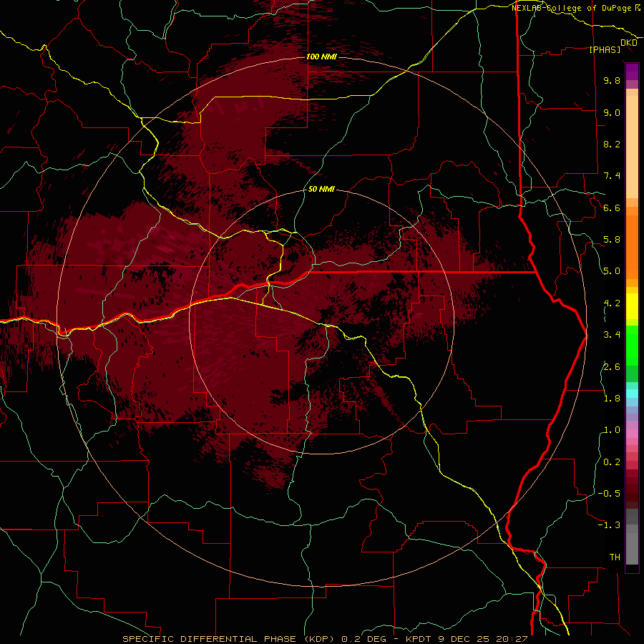Screen dimensions: 644x644
Task: Click the 8.2 scale value
Action: pyautogui.click(x=612, y=144)
